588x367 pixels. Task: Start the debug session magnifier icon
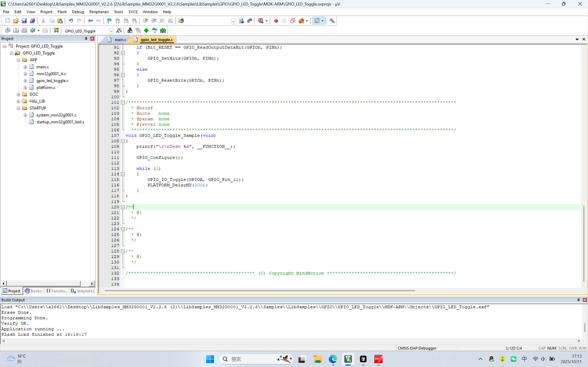click(261, 21)
